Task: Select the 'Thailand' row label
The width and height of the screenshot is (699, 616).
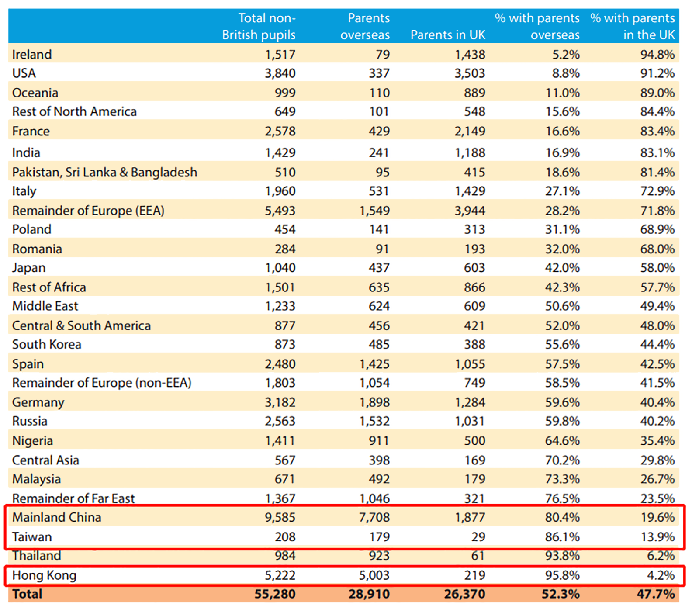Action: point(36,556)
